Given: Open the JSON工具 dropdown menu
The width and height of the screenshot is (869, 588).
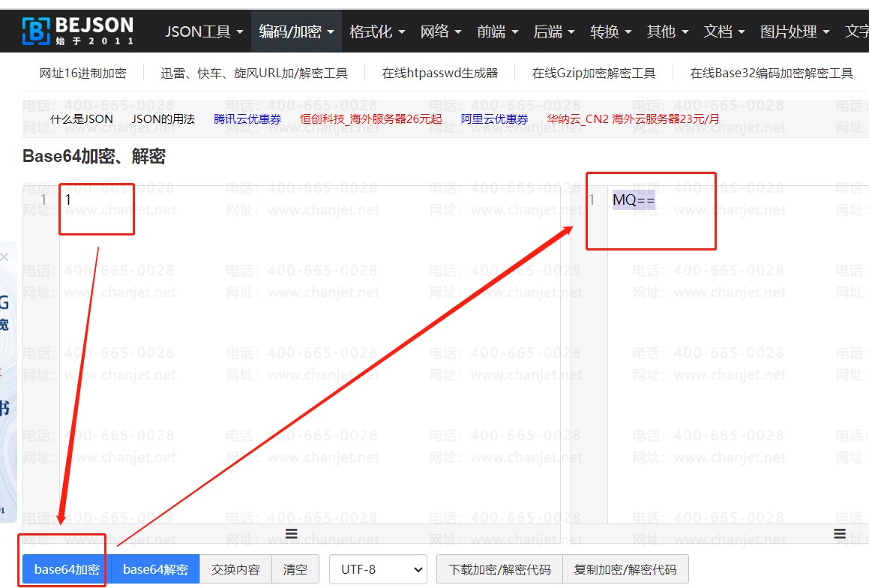Looking at the screenshot, I should [x=204, y=31].
